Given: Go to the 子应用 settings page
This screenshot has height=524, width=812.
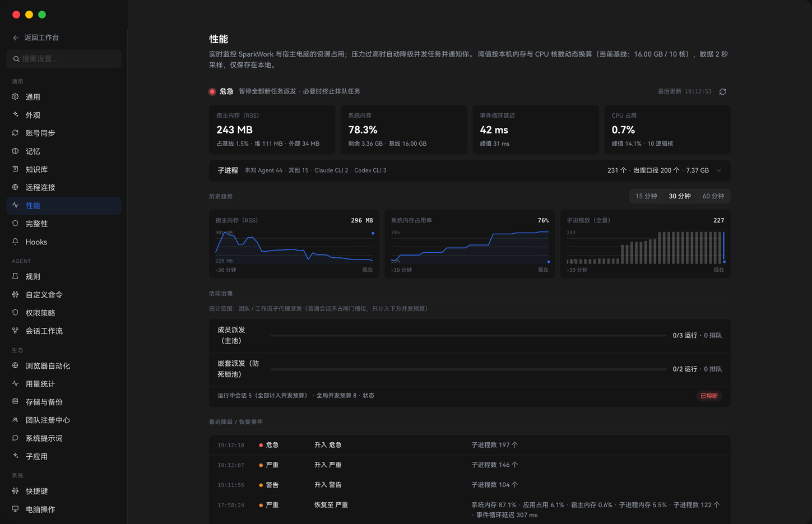Looking at the screenshot, I should (64, 456).
